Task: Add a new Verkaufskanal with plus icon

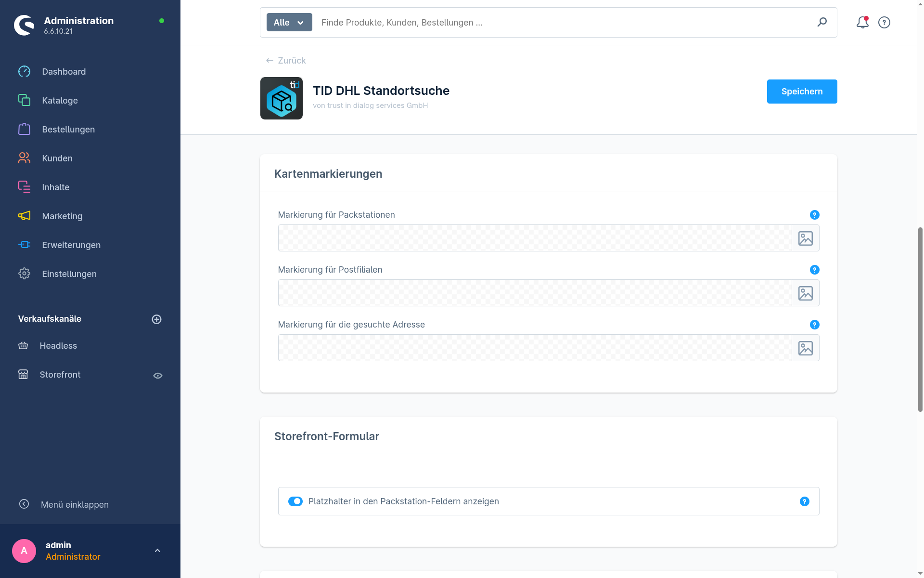Action: click(156, 319)
